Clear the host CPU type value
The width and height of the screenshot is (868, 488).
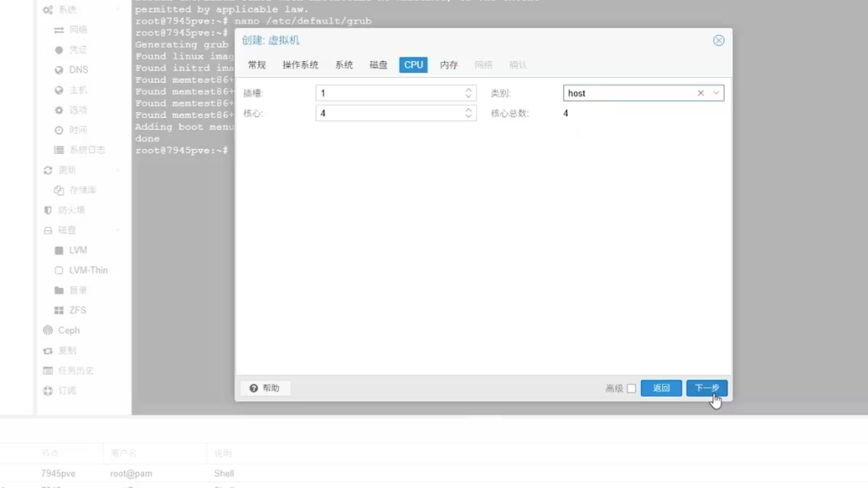700,93
